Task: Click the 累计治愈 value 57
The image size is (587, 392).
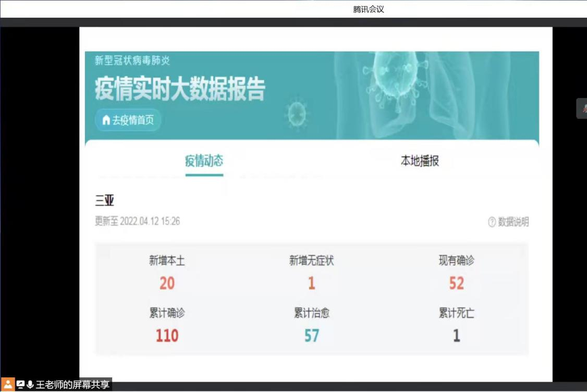Action: 311,336
